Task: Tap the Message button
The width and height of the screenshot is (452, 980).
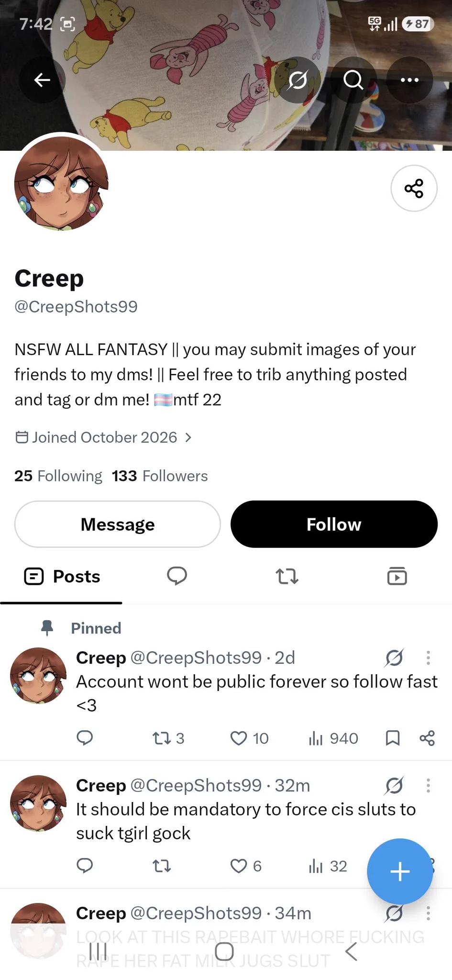Action: click(x=118, y=524)
